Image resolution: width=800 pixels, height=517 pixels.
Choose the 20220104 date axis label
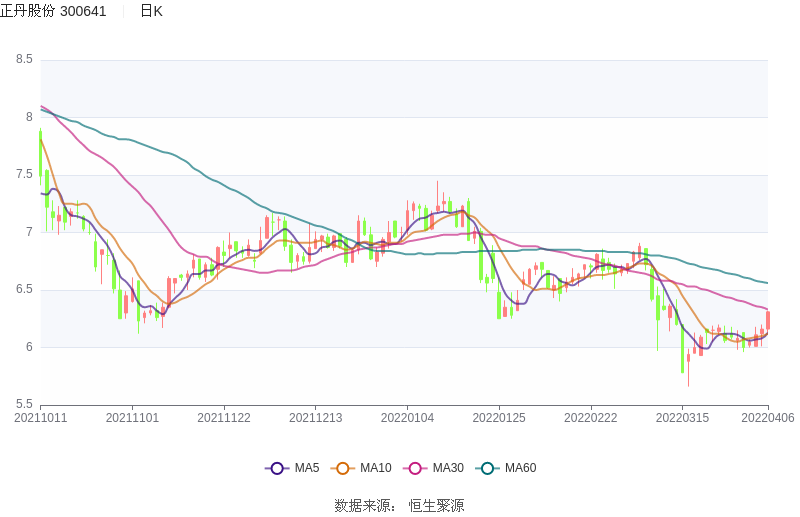tap(407, 418)
